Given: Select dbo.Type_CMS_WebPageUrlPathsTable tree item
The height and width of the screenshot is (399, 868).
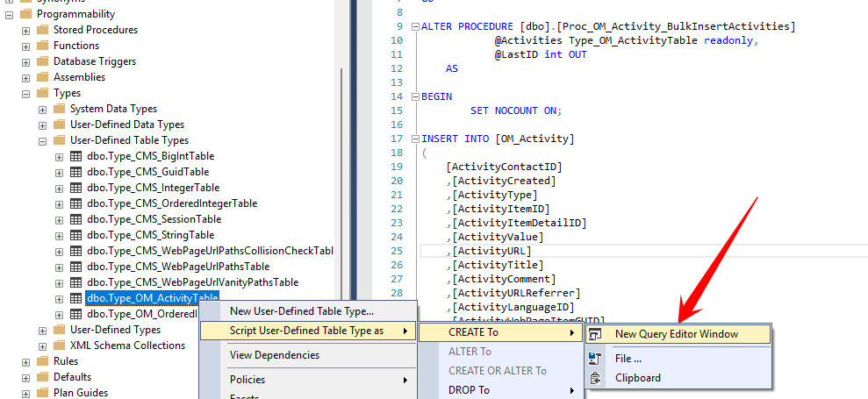Looking at the screenshot, I should 178,267.
